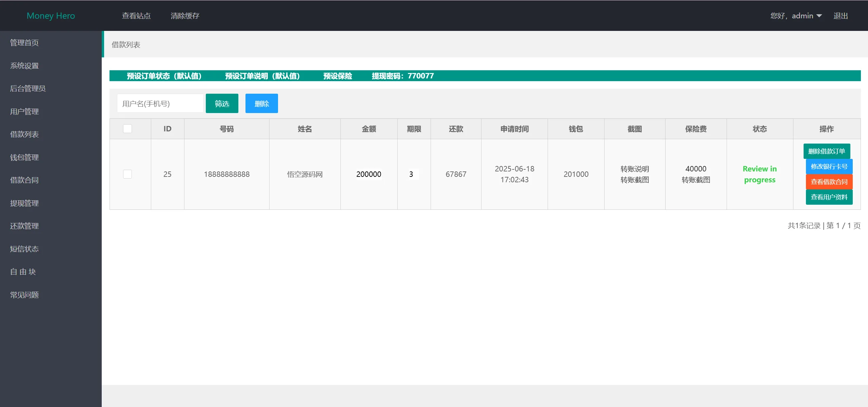Check the row checkbox for ID 25
Image resolution: width=868 pixels, height=407 pixels.
pyautogui.click(x=127, y=174)
